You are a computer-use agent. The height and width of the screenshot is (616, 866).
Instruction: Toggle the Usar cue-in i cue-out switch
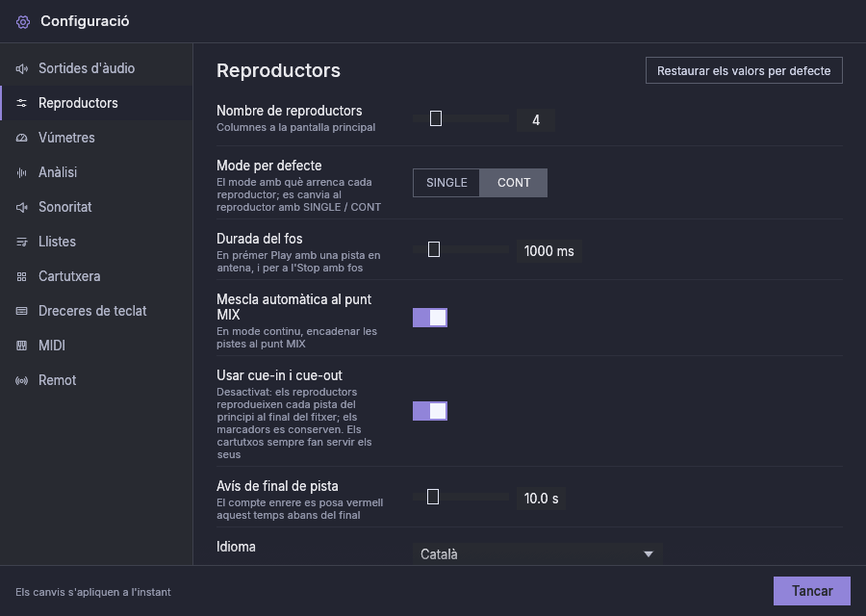pos(430,411)
